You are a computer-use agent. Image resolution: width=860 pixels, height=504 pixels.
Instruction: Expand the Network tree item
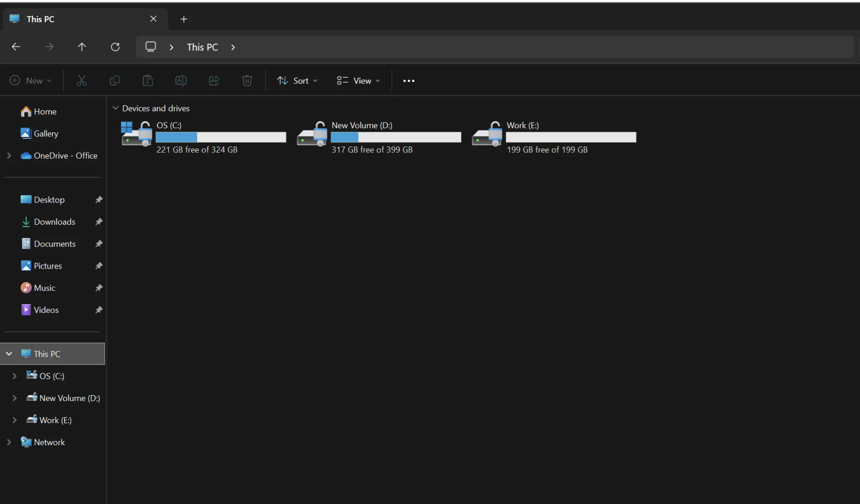9,442
